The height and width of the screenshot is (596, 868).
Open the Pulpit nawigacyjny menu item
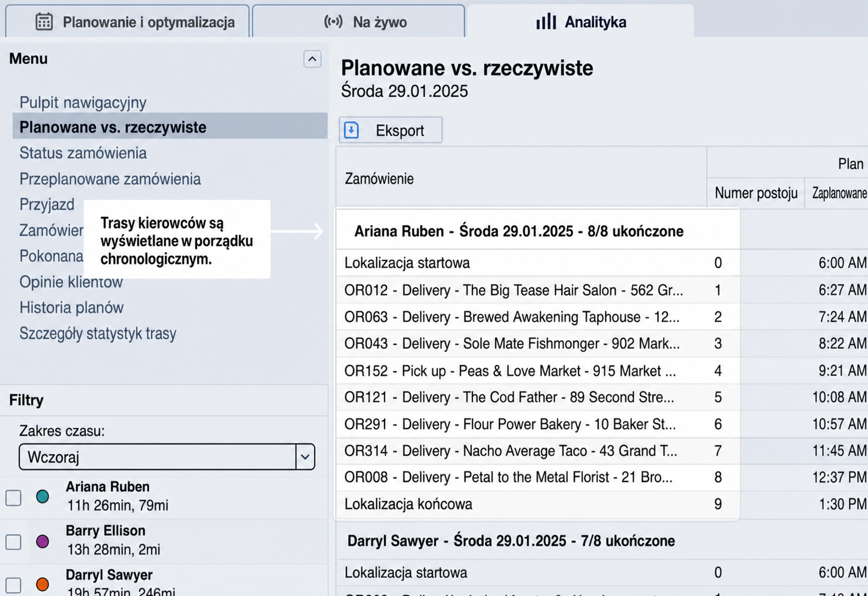tap(83, 102)
